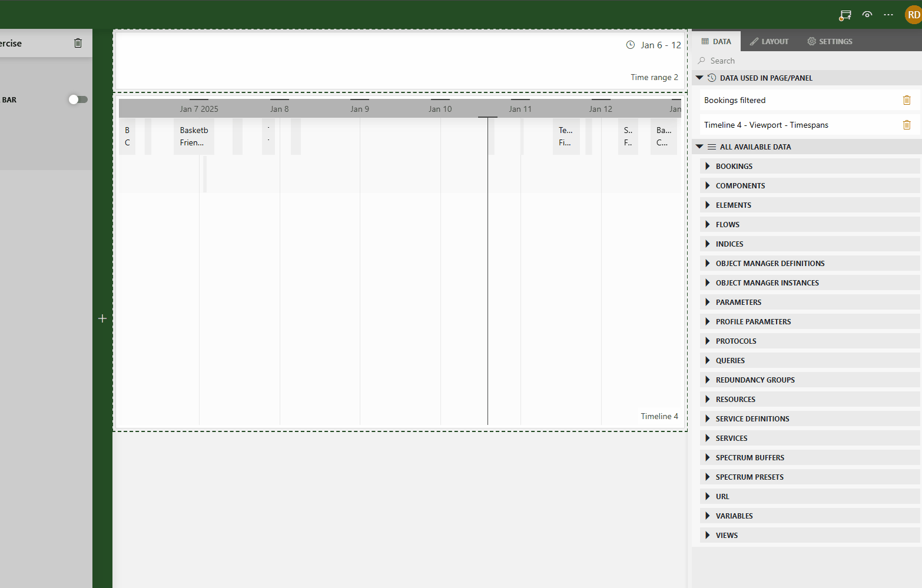Image resolution: width=922 pixels, height=588 pixels.
Task: Click the plus icon to add component
Action: tap(102, 318)
